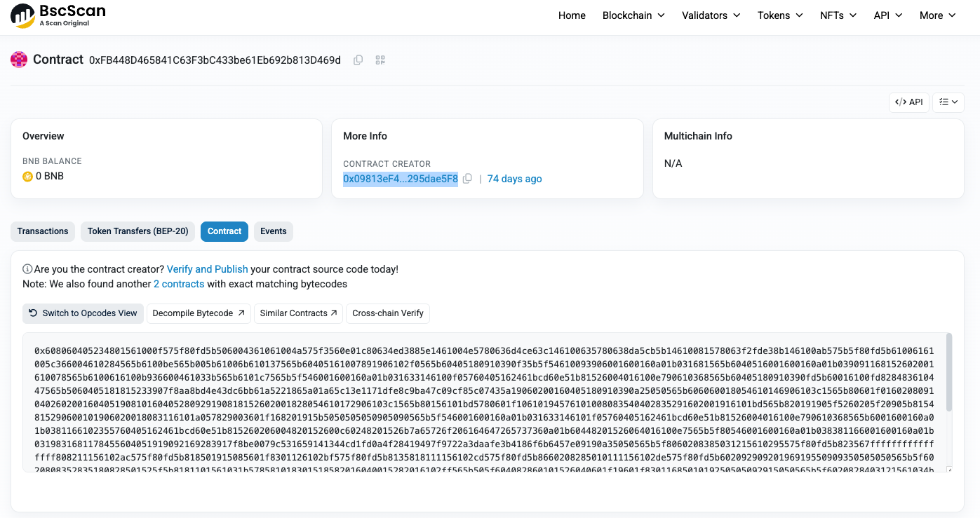The height and width of the screenshot is (518, 980).
Task: Expand the Validators menu
Action: tap(711, 15)
